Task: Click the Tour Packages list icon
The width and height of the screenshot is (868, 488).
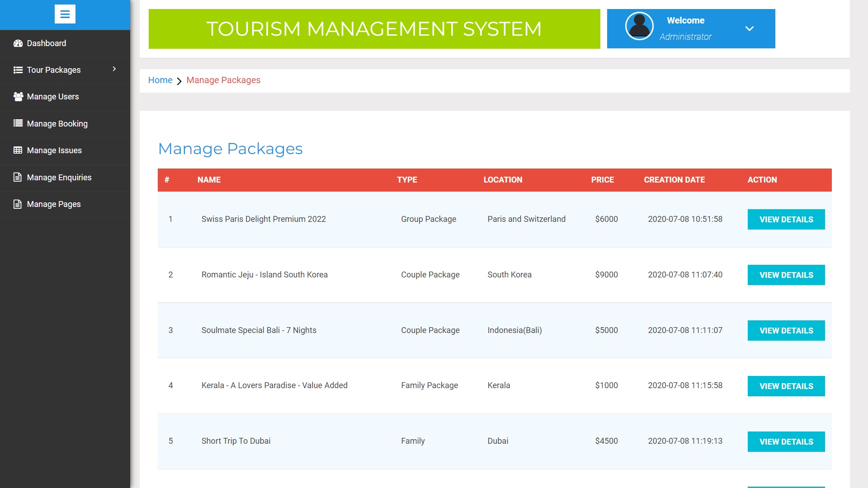Action: pos(17,70)
